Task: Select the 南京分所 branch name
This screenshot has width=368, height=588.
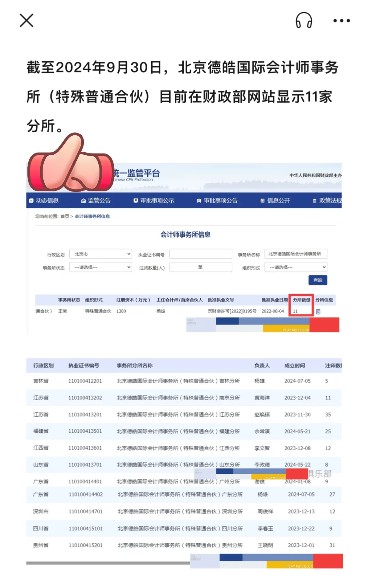Action: point(178,398)
